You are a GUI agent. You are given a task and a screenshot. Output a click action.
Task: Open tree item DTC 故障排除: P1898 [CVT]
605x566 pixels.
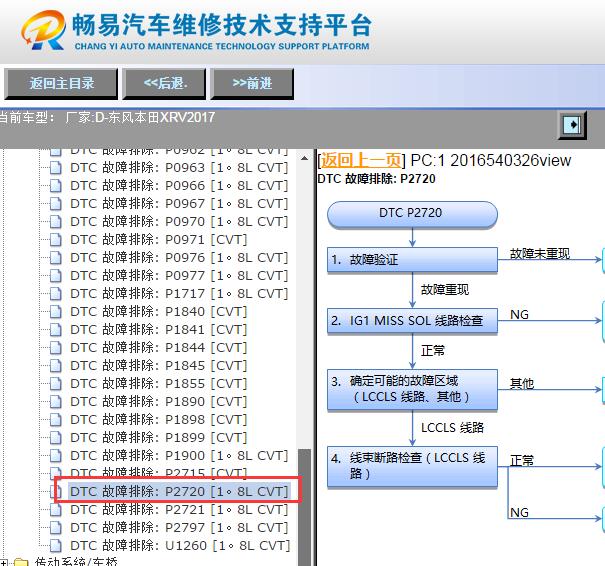(x=158, y=420)
